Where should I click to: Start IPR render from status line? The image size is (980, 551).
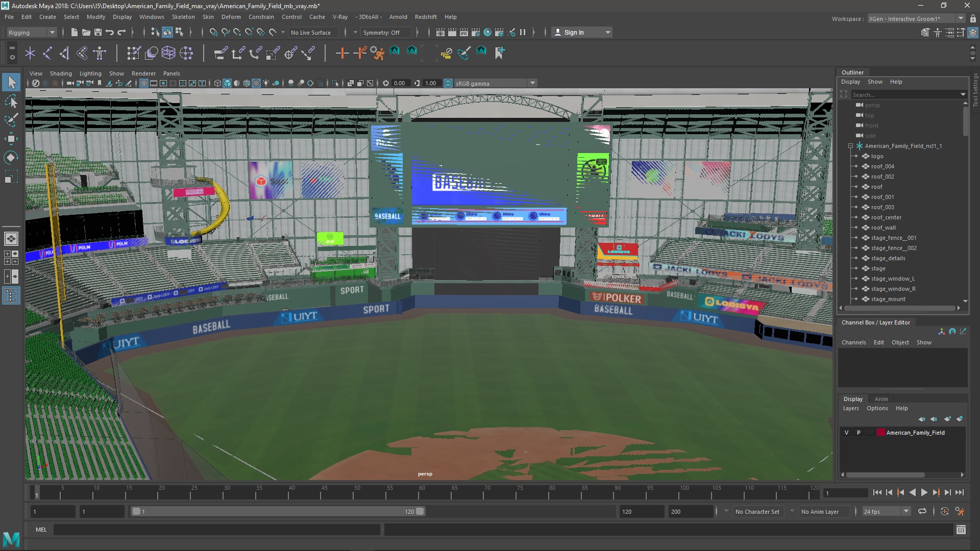coord(464,32)
